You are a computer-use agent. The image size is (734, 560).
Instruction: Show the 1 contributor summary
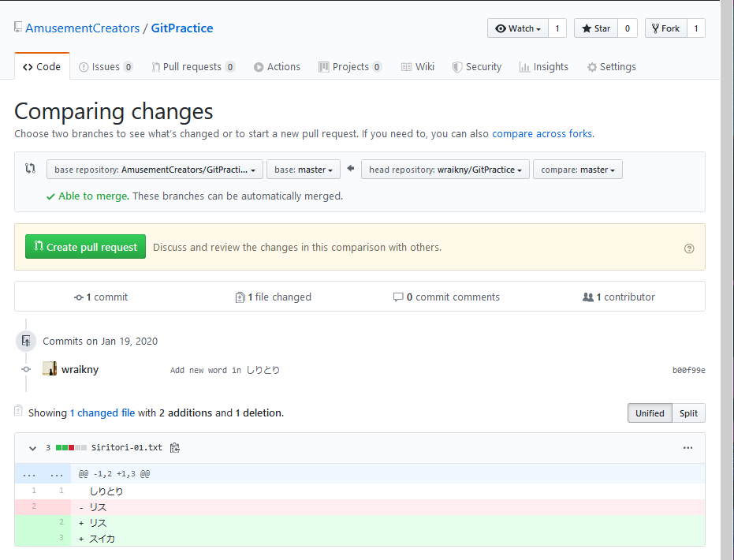pos(618,297)
